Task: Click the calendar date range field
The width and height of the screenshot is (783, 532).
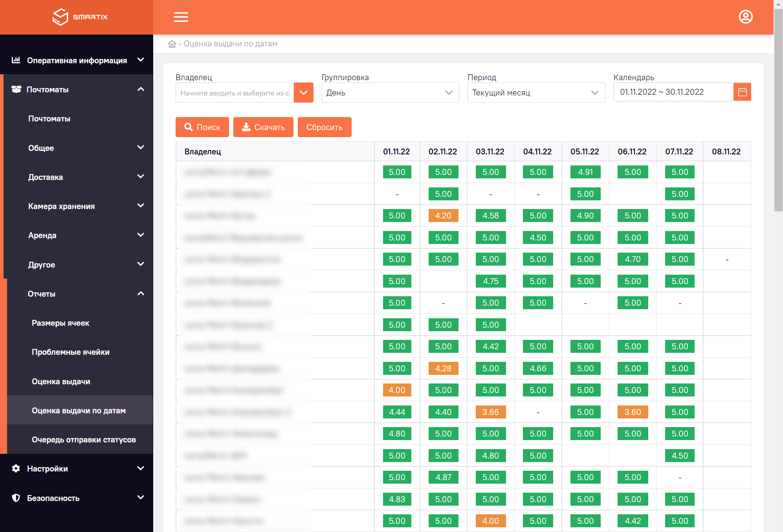Action: click(x=673, y=92)
